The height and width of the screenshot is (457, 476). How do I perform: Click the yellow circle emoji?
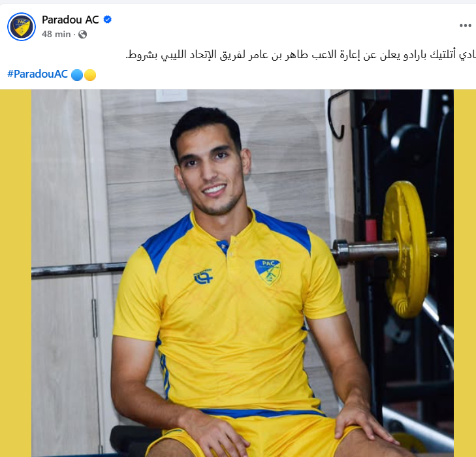coord(90,74)
